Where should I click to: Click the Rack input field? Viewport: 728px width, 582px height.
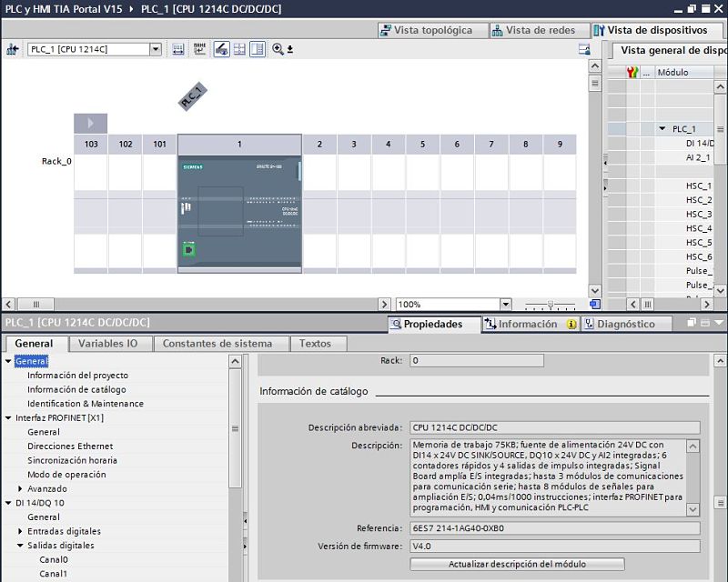pyautogui.click(x=476, y=361)
